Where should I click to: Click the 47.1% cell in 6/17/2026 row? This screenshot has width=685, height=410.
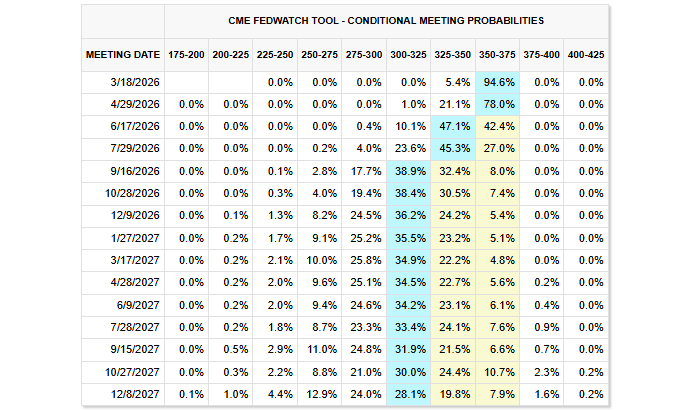click(453, 125)
